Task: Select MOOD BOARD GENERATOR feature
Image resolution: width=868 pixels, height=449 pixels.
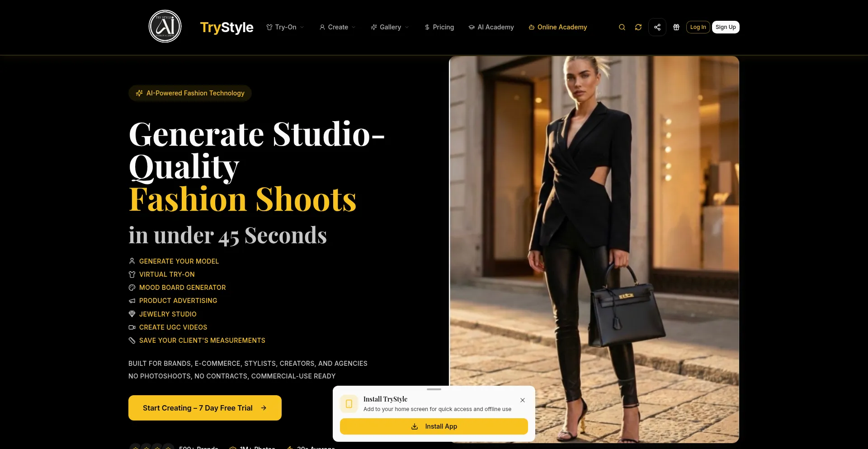Action: (183, 288)
